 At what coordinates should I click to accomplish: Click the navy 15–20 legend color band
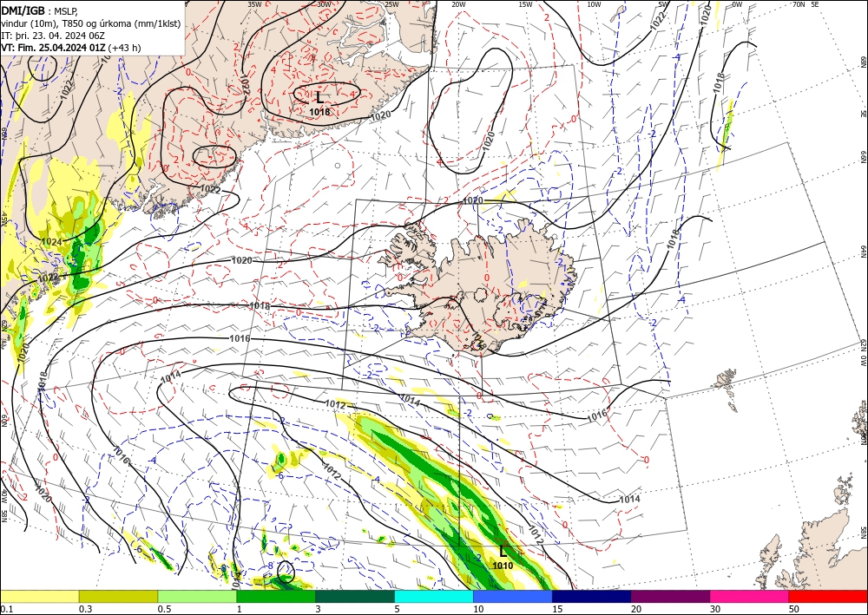592,596
